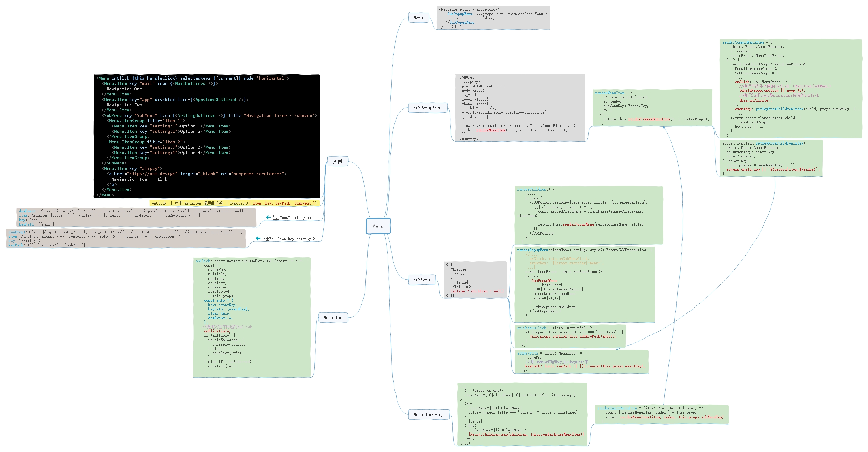868x452 pixels.
Task: Select the SubMenu branch node
Action: click(422, 280)
